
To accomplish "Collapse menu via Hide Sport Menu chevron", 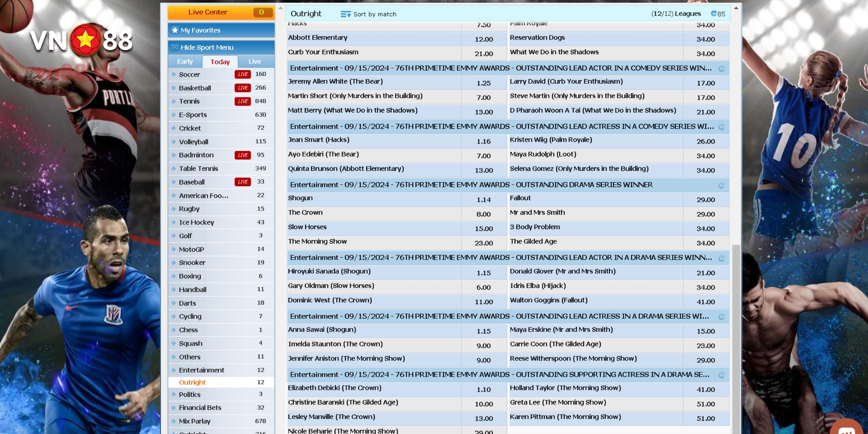I will click(175, 48).
